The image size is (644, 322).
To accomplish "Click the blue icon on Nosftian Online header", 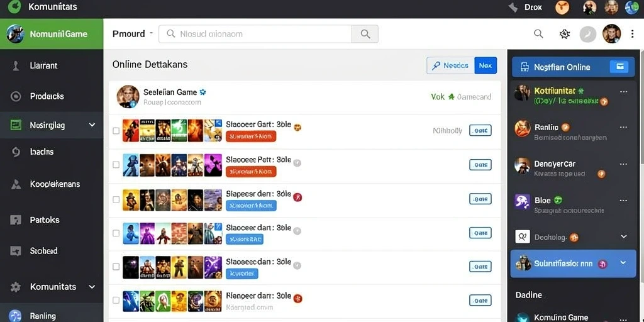I will pos(619,67).
